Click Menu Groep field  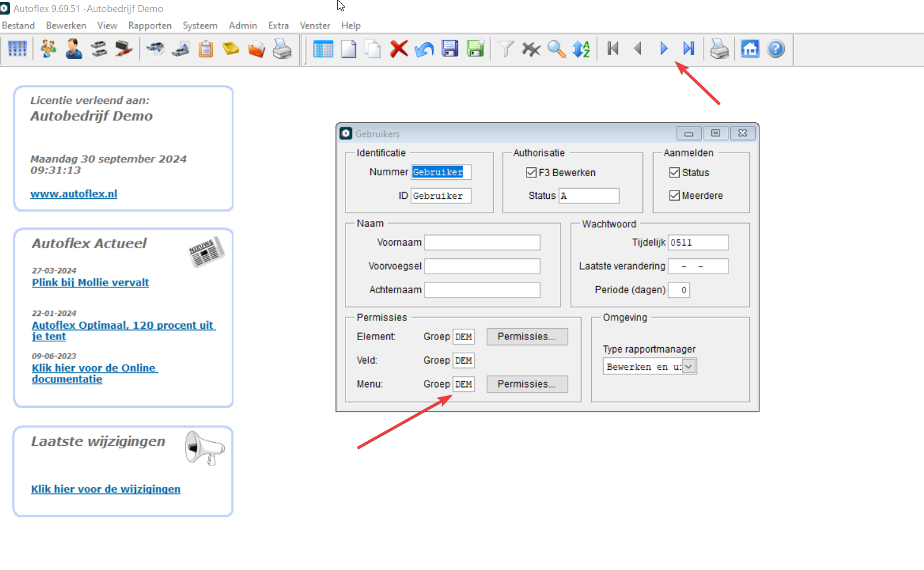[464, 384]
